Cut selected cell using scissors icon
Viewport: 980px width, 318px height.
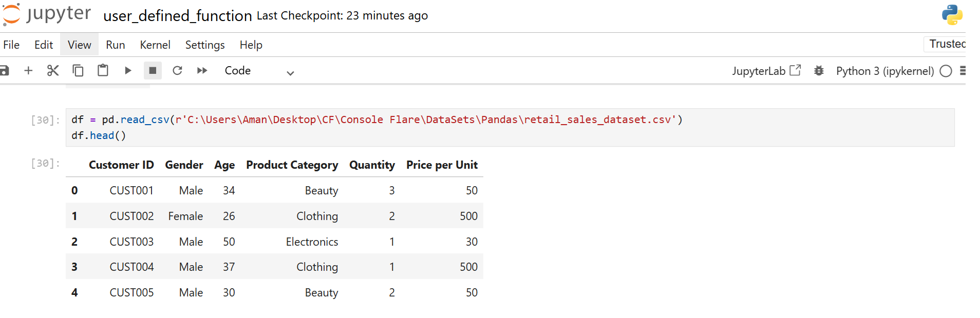click(x=53, y=71)
